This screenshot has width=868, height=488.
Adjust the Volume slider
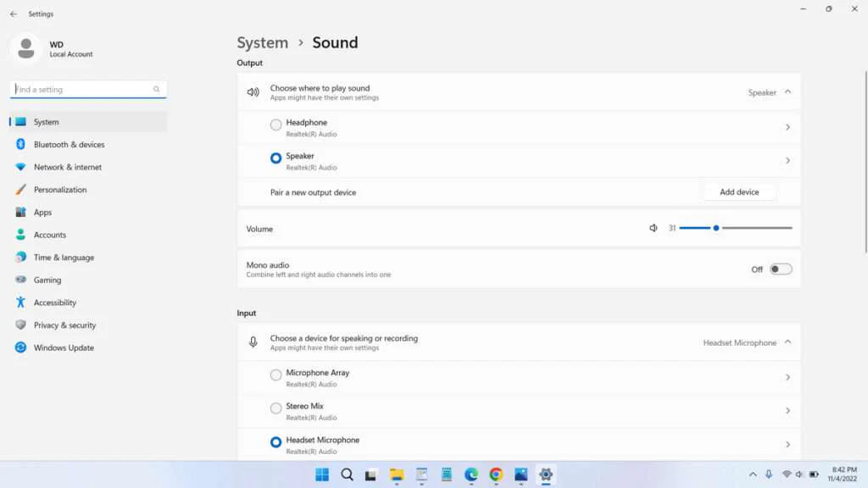tap(716, 227)
